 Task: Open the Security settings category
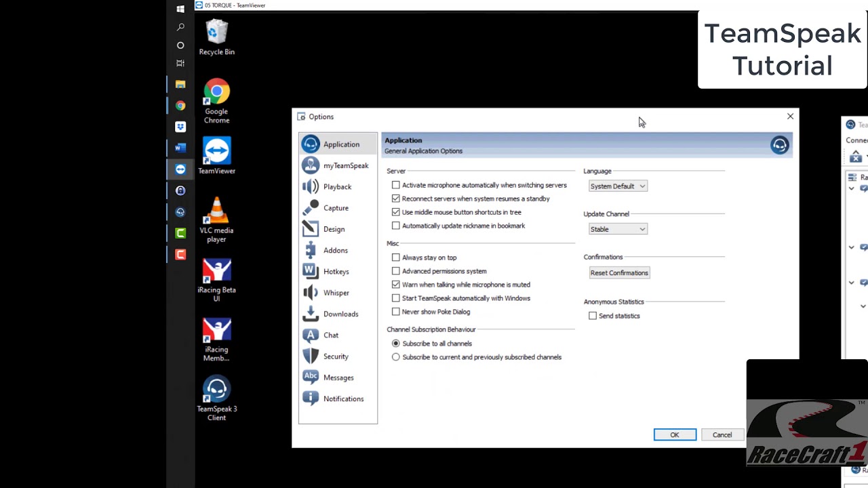coord(338,356)
